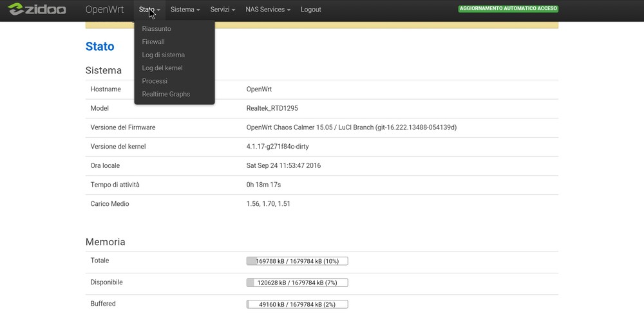Choose Processi in the dropdown menu
The height and width of the screenshot is (314, 644).
point(155,81)
